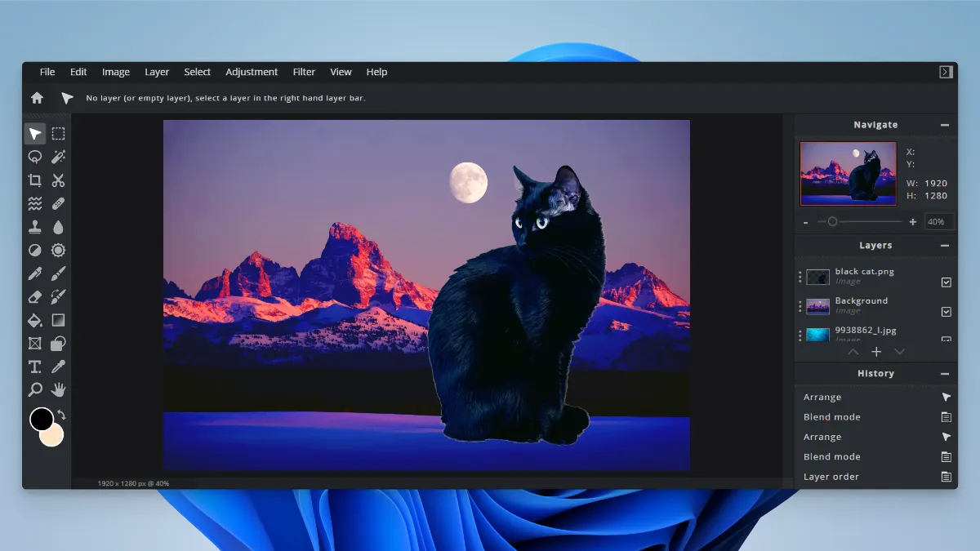Open the Filter menu
Viewport: 980px width, 551px height.
(304, 72)
